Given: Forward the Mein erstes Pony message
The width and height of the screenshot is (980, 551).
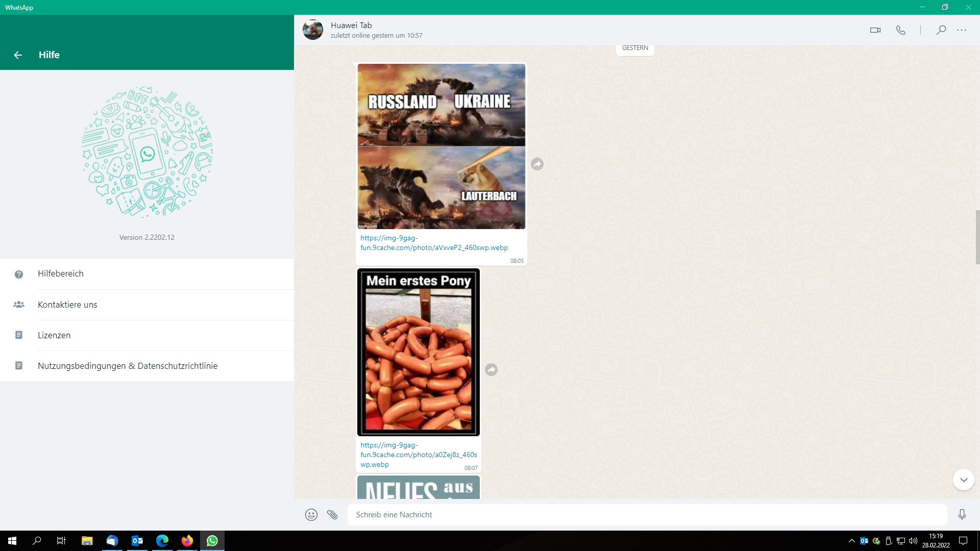Looking at the screenshot, I should pyautogui.click(x=491, y=369).
